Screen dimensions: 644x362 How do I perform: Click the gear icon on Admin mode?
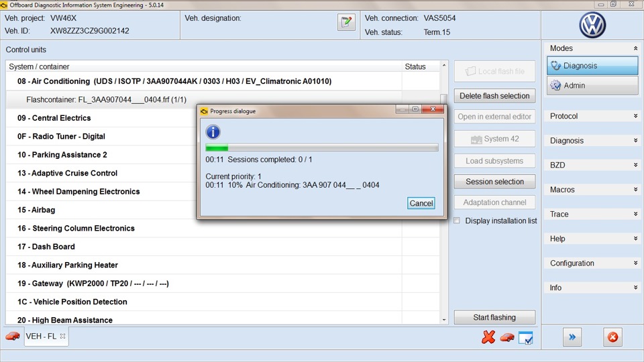coord(555,85)
